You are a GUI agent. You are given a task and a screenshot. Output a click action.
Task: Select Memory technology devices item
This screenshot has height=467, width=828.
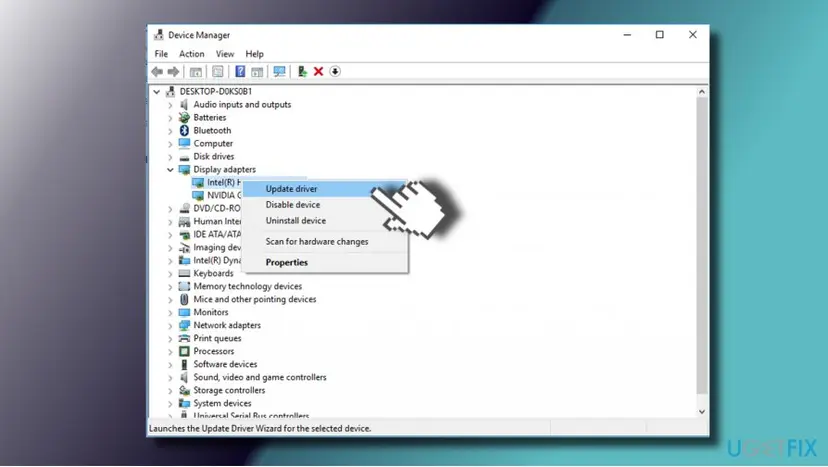(x=248, y=286)
